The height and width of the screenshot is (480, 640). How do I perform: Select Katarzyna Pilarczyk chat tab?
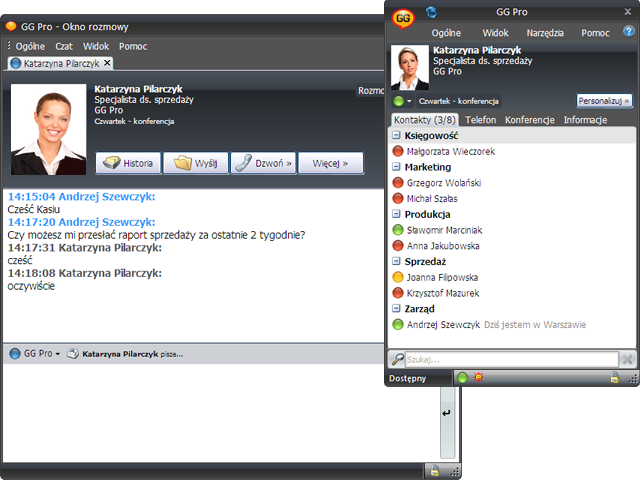point(61,63)
